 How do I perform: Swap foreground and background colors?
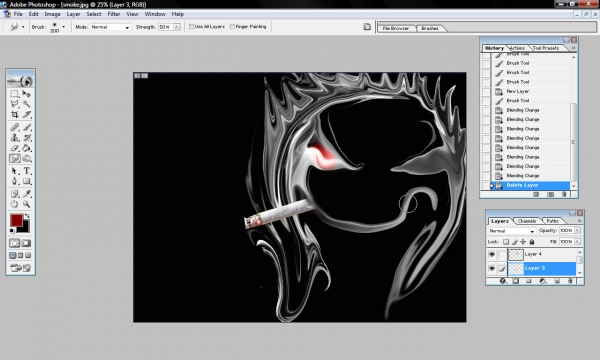click(27, 216)
